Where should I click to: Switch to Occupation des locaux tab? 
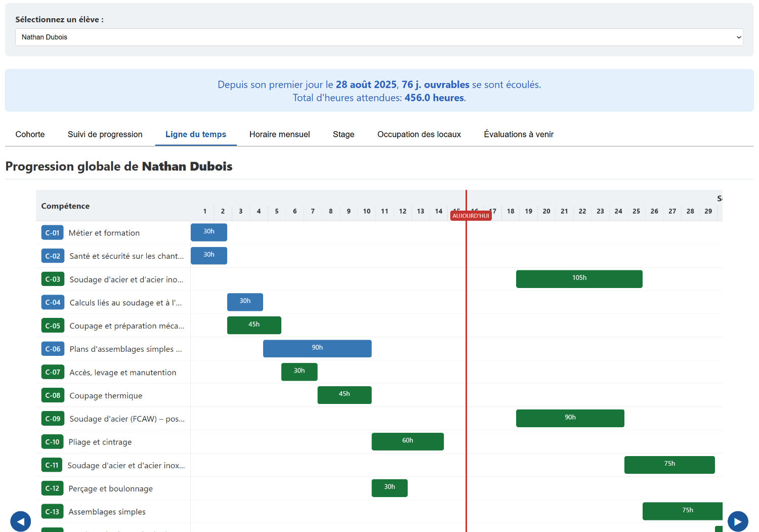(x=419, y=134)
